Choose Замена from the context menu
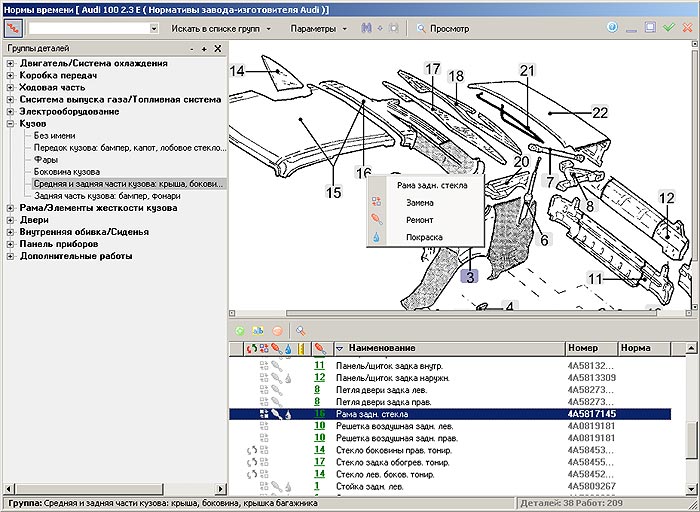Viewport: 700px width, 512px height. click(419, 202)
